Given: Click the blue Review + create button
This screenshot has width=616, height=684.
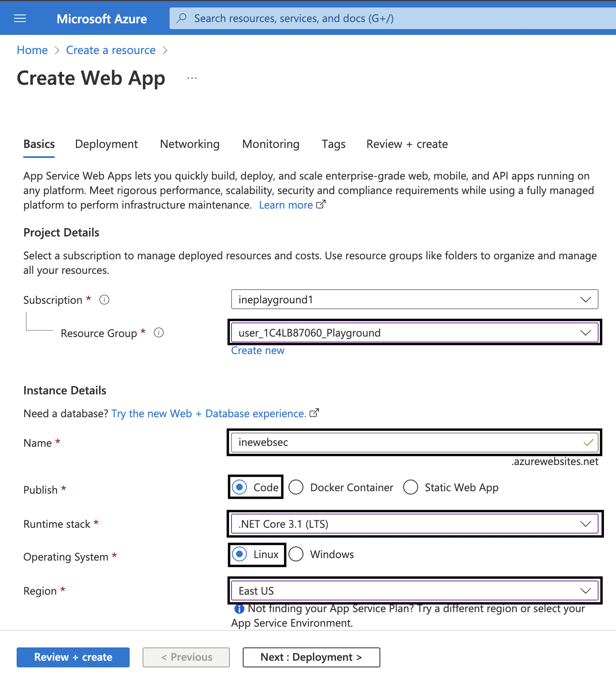Looking at the screenshot, I should 73,657.
